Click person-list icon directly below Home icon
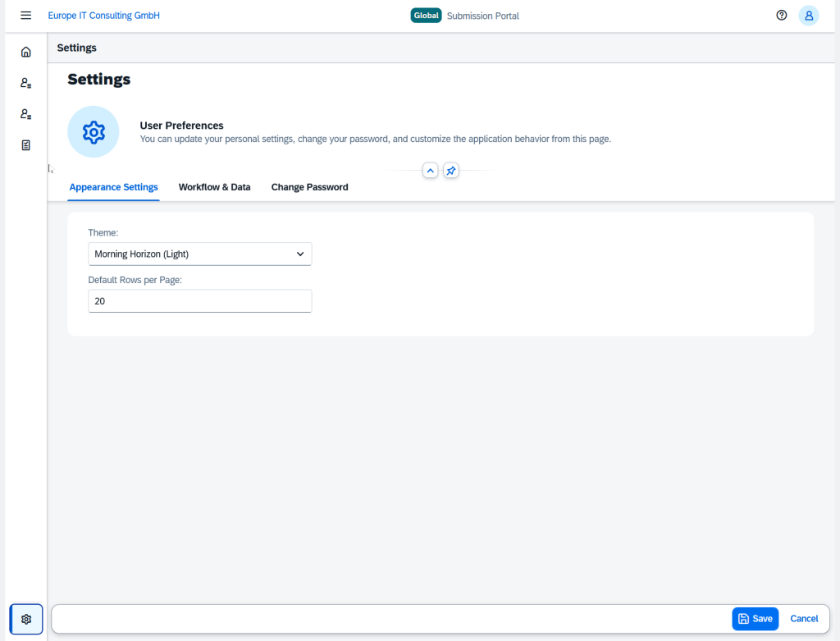The width and height of the screenshot is (840, 641). click(x=26, y=83)
